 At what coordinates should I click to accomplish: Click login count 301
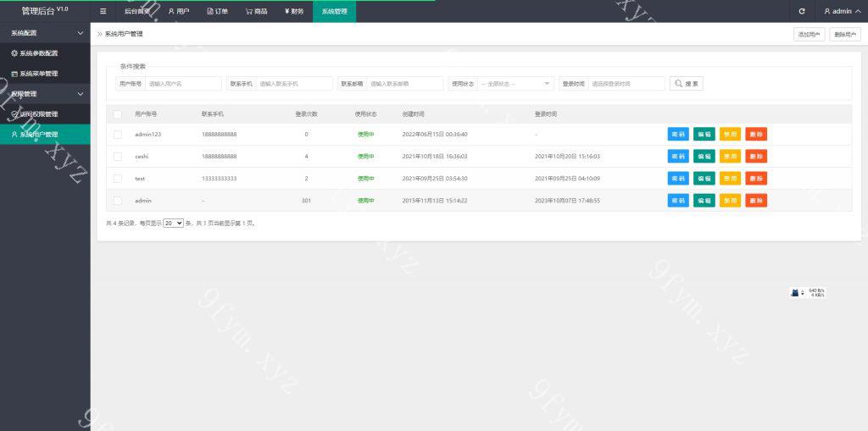point(306,201)
